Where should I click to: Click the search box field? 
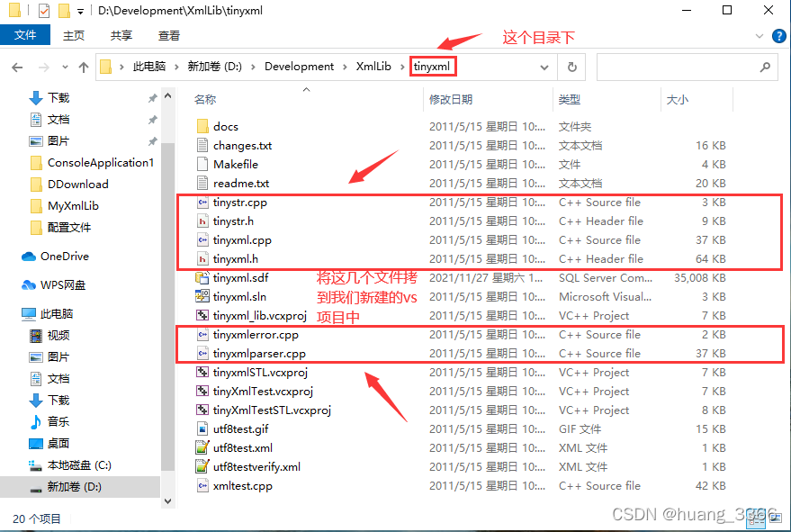pos(688,67)
